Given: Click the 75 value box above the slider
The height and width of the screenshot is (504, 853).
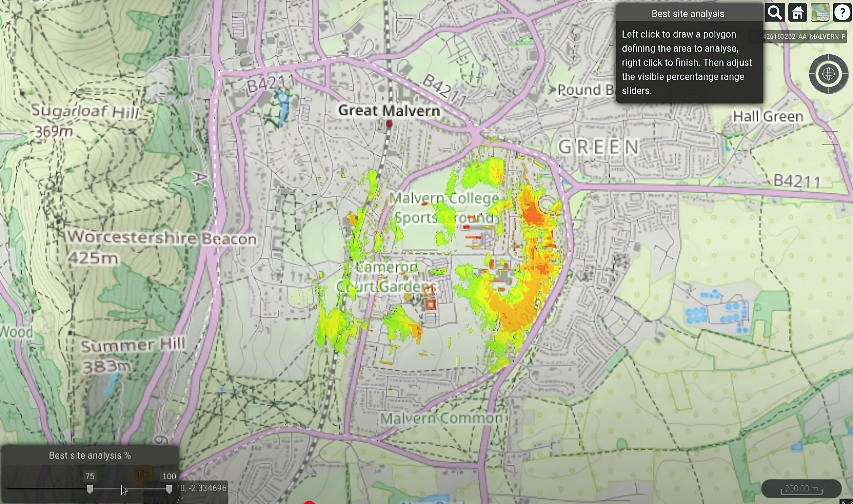Looking at the screenshot, I should click(90, 476).
